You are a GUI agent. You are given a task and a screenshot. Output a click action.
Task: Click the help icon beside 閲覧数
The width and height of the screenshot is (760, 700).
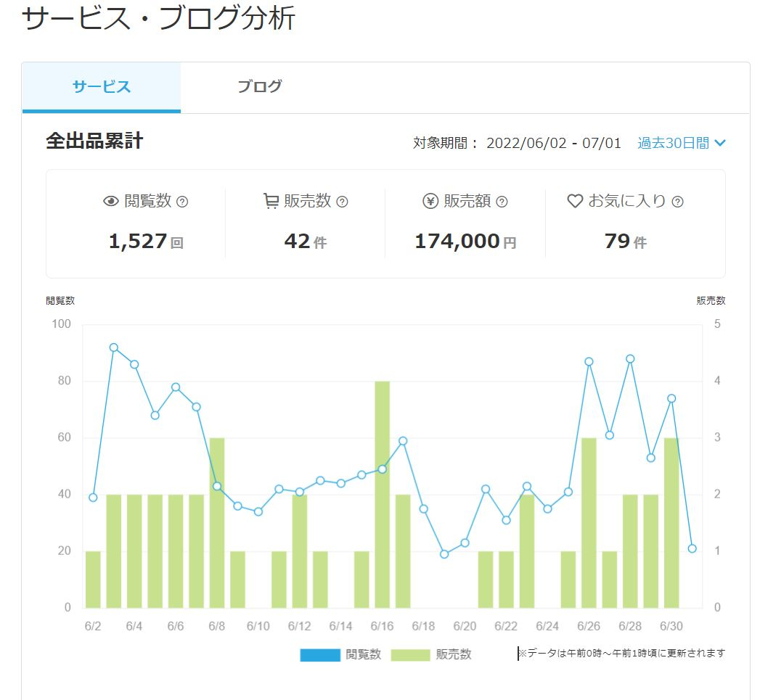(x=182, y=202)
